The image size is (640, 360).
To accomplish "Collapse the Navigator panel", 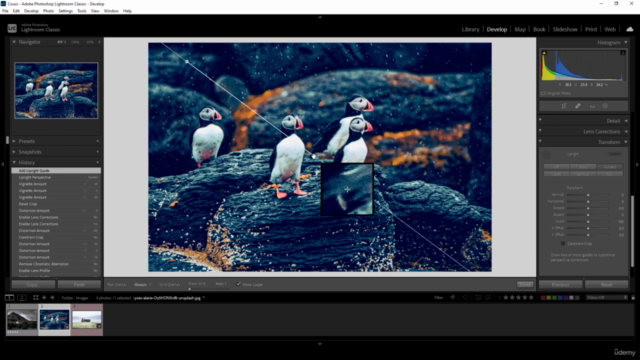I will click(14, 42).
